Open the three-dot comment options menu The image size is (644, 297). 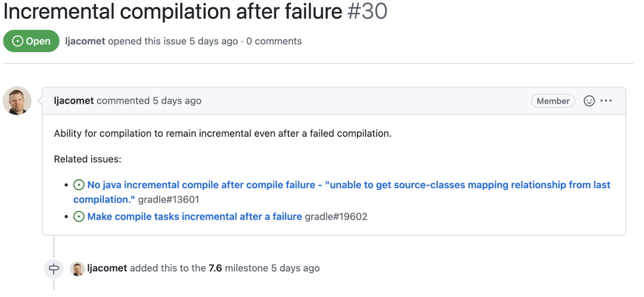click(x=606, y=101)
